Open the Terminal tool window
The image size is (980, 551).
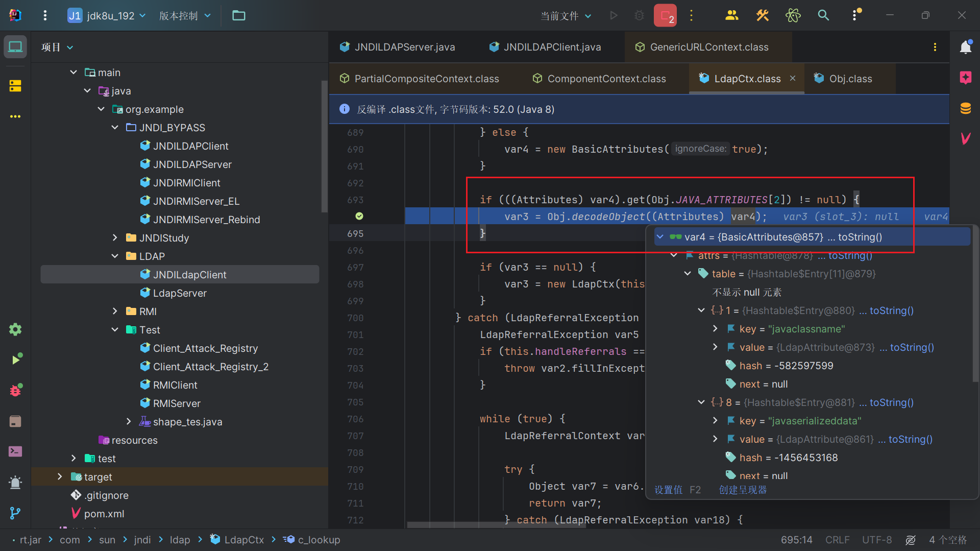(x=15, y=451)
